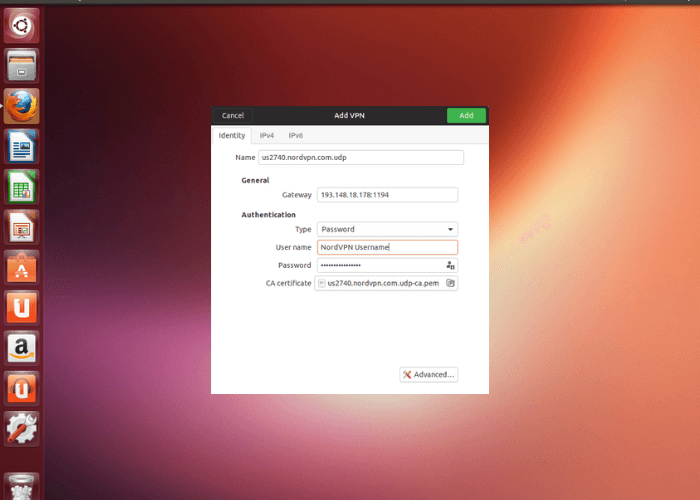This screenshot has width=700, height=500.
Task: Click the green Add button
Action: point(466,116)
